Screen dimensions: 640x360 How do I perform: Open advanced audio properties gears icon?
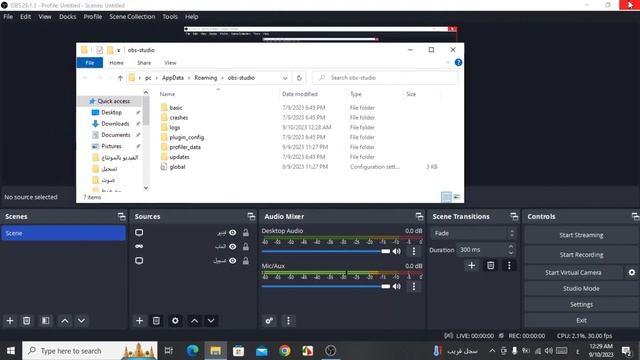tap(269, 321)
